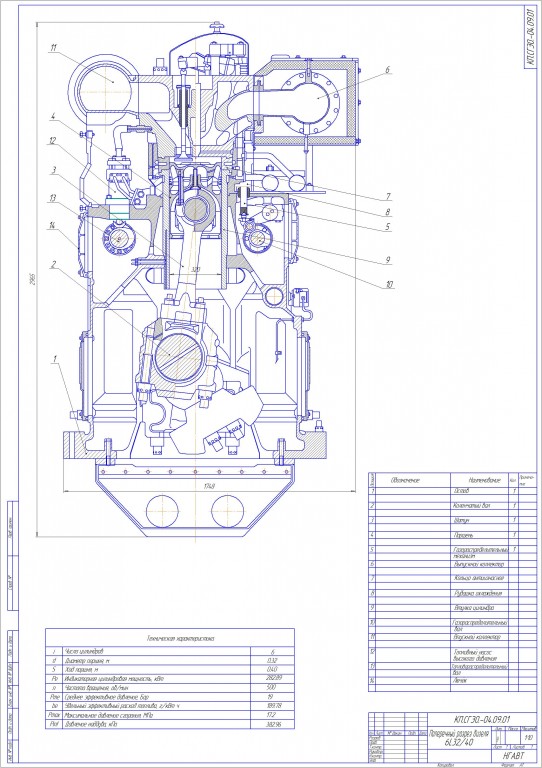
Task: Click callout number 4 on the drawing's left side
Action: (x=53, y=117)
